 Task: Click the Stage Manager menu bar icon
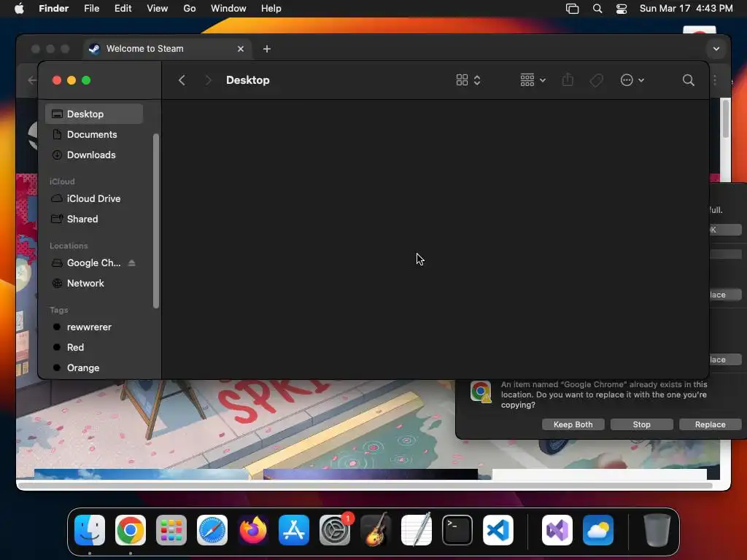coord(572,9)
